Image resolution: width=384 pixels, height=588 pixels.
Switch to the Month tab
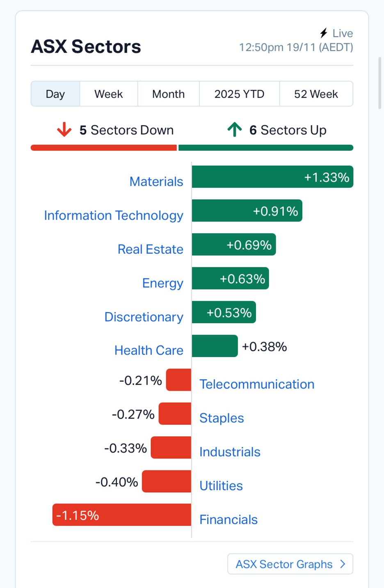[168, 94]
